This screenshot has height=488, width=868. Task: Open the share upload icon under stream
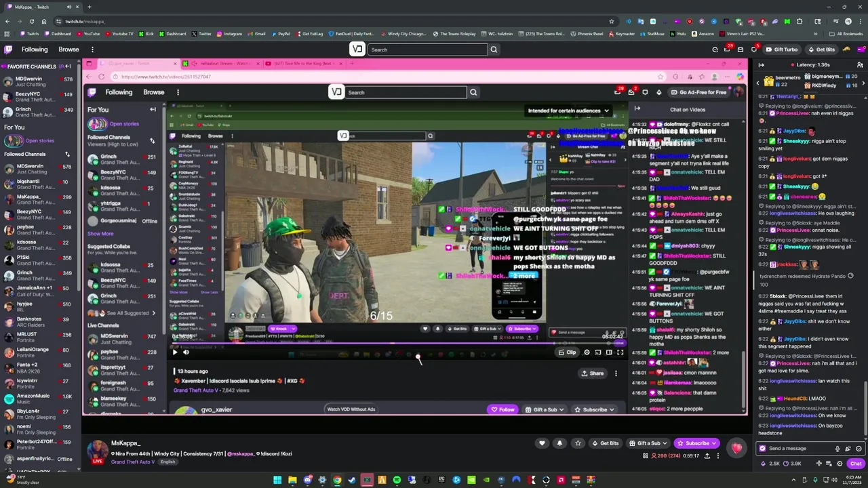pos(707,455)
